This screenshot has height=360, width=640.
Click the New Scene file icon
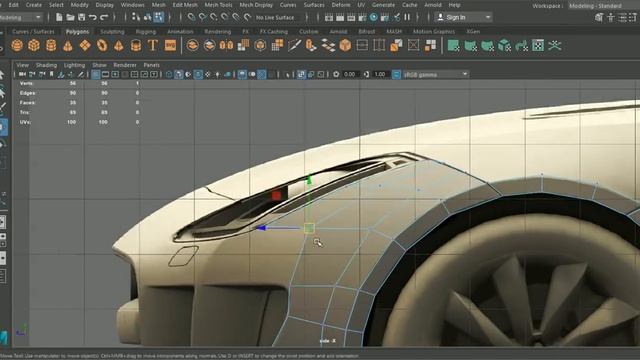tap(59, 17)
